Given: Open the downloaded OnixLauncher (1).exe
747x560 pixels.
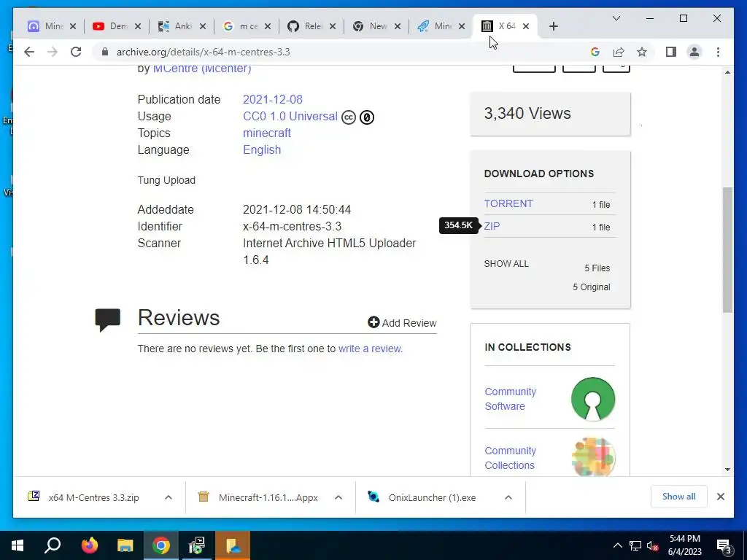Looking at the screenshot, I should click(432, 497).
